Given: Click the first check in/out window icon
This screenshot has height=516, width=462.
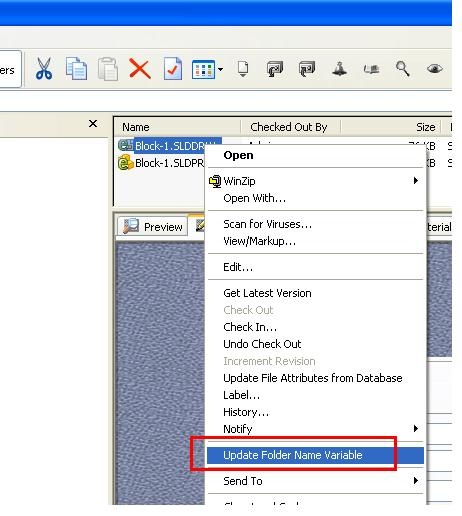Looking at the screenshot, I should [275, 69].
